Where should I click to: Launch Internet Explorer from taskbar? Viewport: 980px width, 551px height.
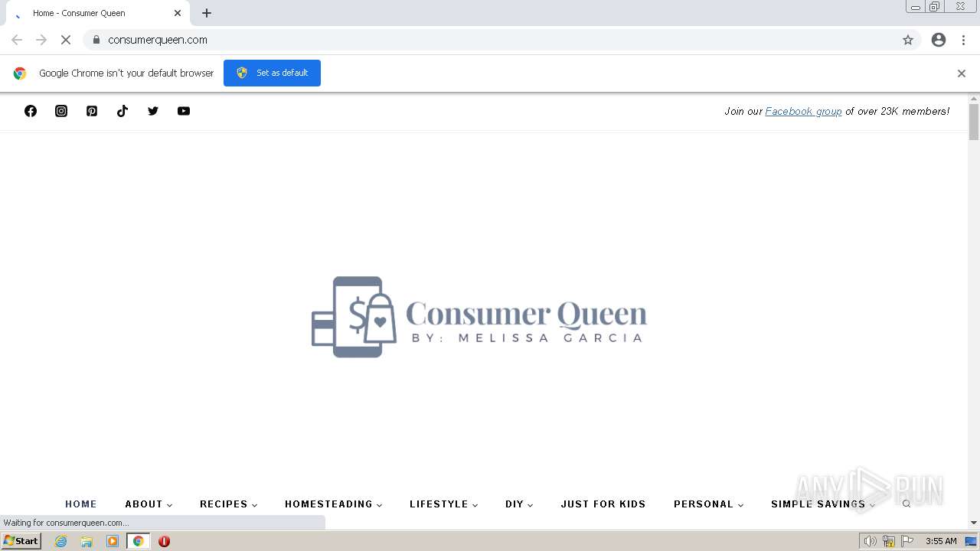(x=61, y=541)
